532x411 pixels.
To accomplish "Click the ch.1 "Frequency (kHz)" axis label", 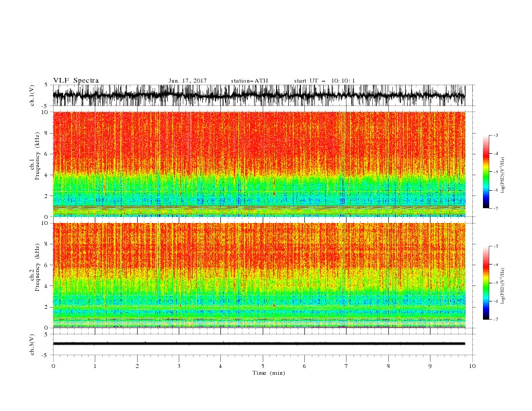I will pyautogui.click(x=38, y=156).
